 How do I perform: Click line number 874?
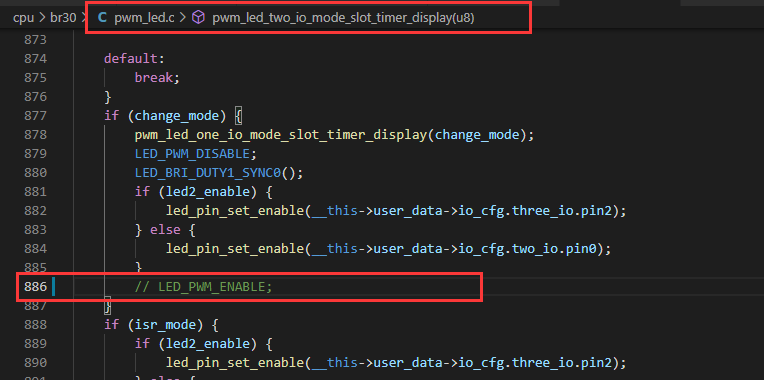pyautogui.click(x=36, y=58)
